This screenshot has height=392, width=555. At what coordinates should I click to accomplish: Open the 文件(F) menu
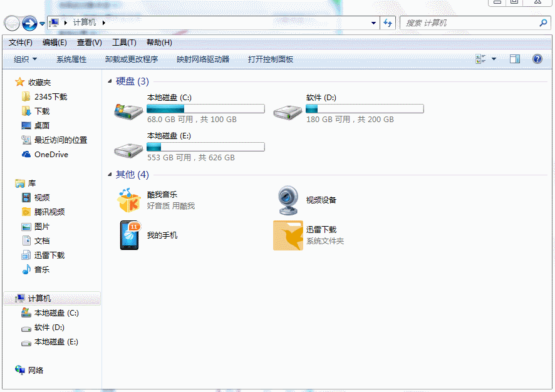[21, 43]
